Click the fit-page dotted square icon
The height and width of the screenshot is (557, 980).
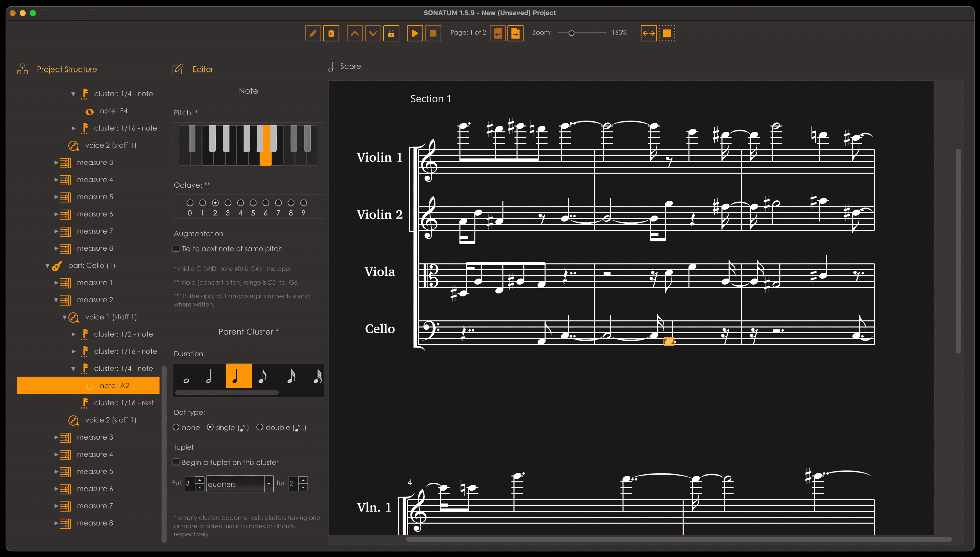667,33
